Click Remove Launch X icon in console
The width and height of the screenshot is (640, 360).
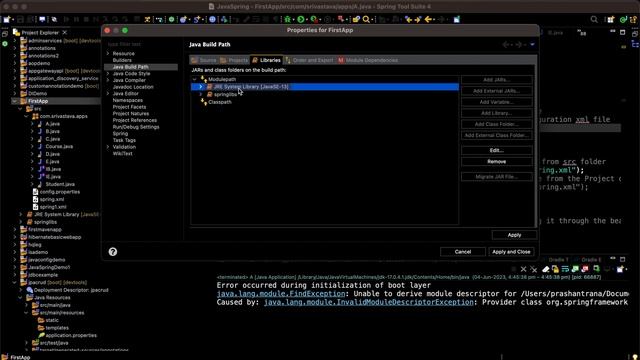[524, 269]
